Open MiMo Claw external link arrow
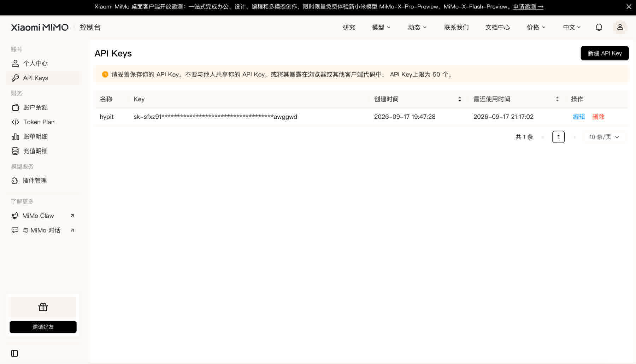The width and height of the screenshot is (636, 364). click(x=72, y=216)
